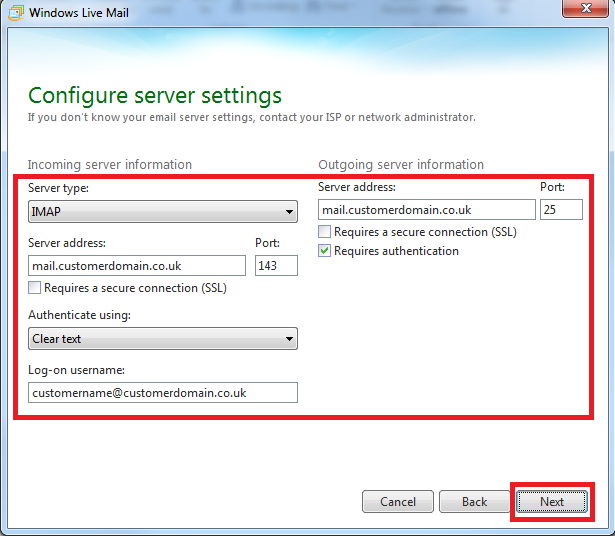Expand the Authenticate using Clear text dropdown
Screen dimensions: 615x536
coord(163,339)
